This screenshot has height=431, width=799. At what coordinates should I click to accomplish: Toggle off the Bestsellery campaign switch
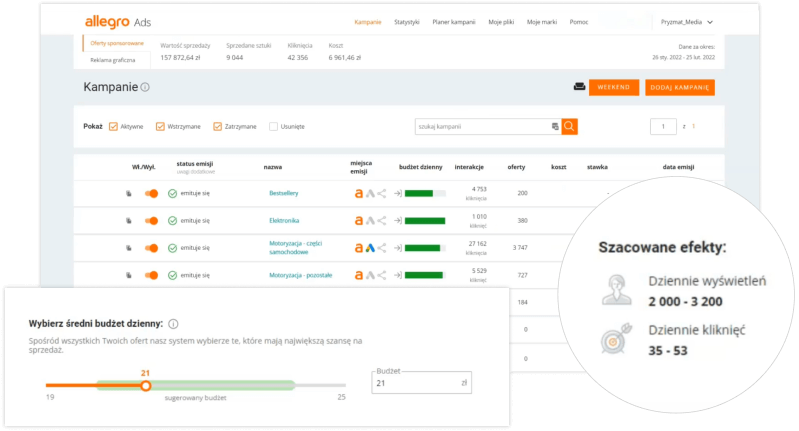[x=151, y=194]
